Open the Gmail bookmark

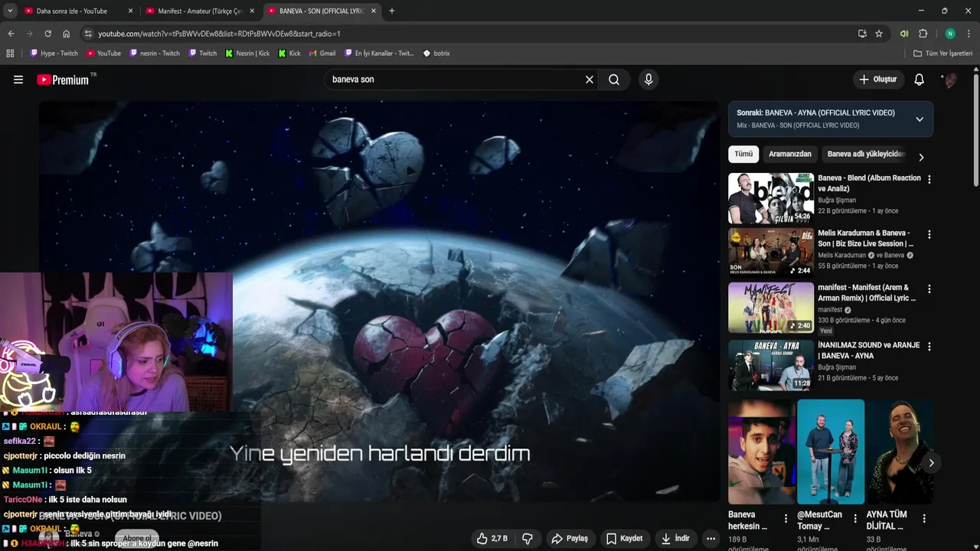[x=322, y=54]
